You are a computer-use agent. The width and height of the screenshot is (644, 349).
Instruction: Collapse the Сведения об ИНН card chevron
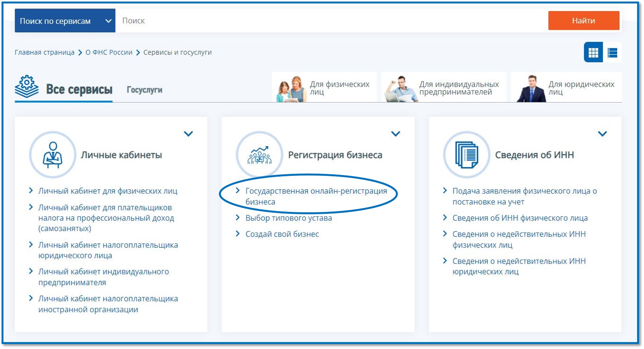click(x=602, y=134)
